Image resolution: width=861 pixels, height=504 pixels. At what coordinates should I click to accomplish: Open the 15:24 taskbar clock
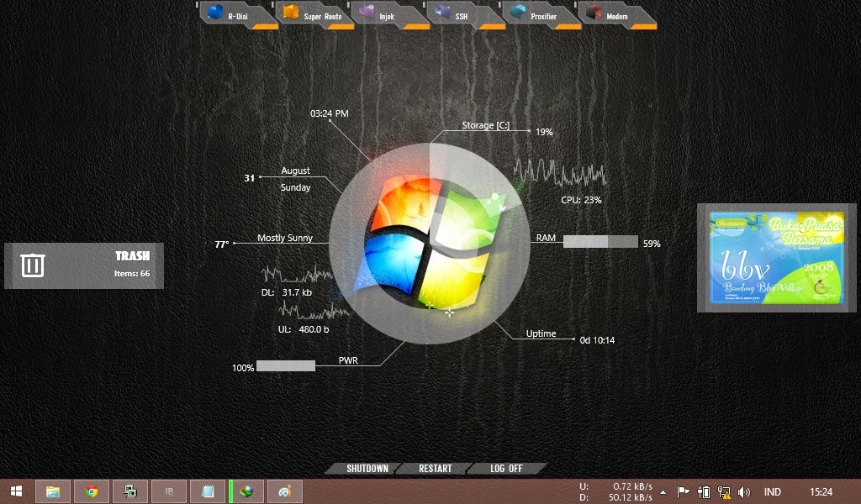(x=821, y=492)
